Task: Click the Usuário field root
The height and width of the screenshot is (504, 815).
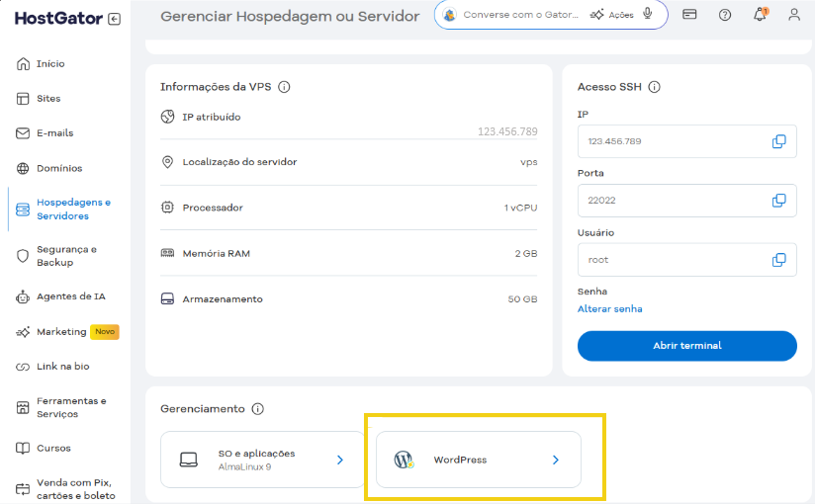Action: tap(686, 260)
